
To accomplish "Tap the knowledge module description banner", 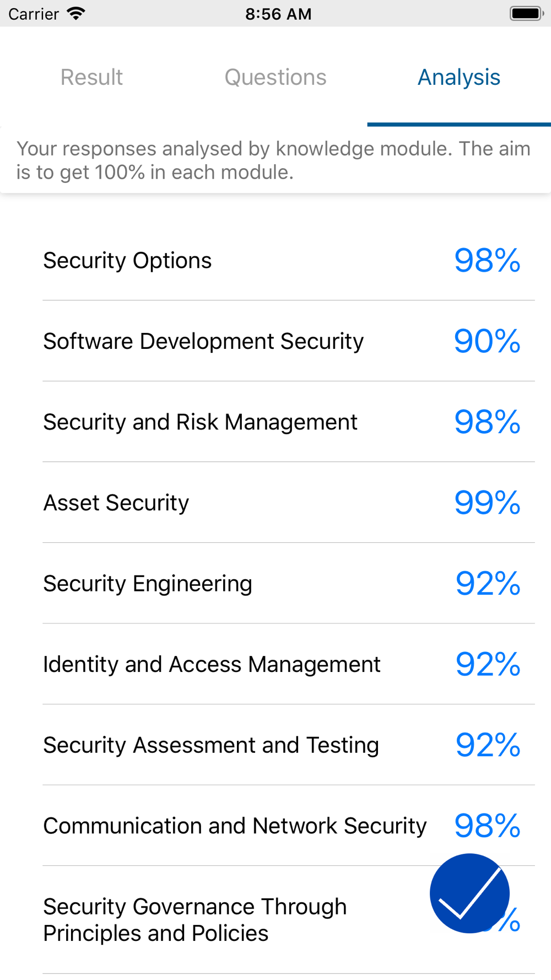I will [275, 160].
